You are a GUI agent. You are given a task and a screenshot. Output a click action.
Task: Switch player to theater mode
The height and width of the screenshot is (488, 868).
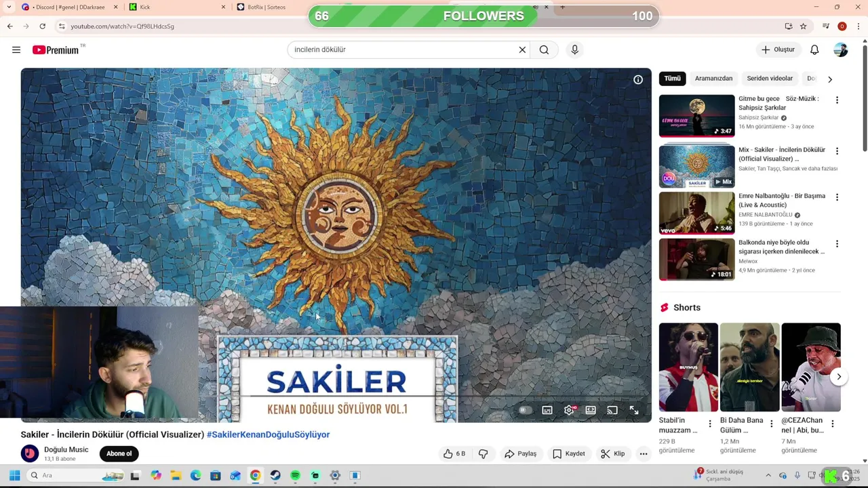591,410
